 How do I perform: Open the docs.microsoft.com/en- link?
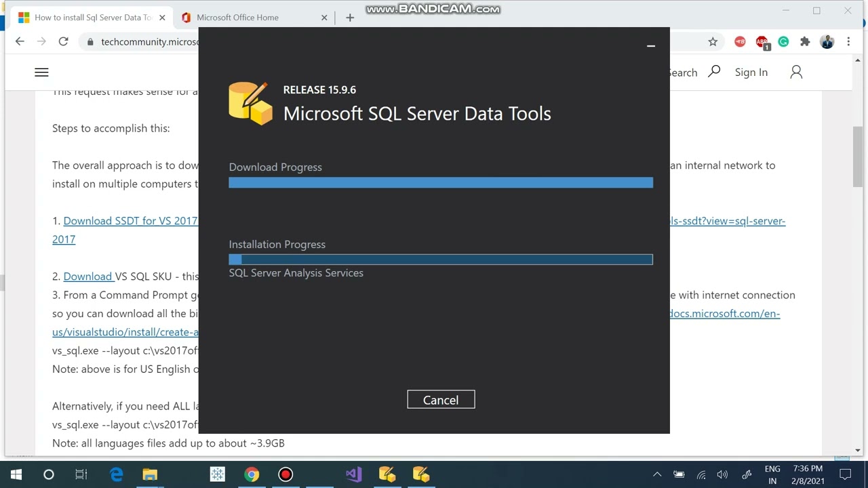pyautogui.click(x=725, y=314)
